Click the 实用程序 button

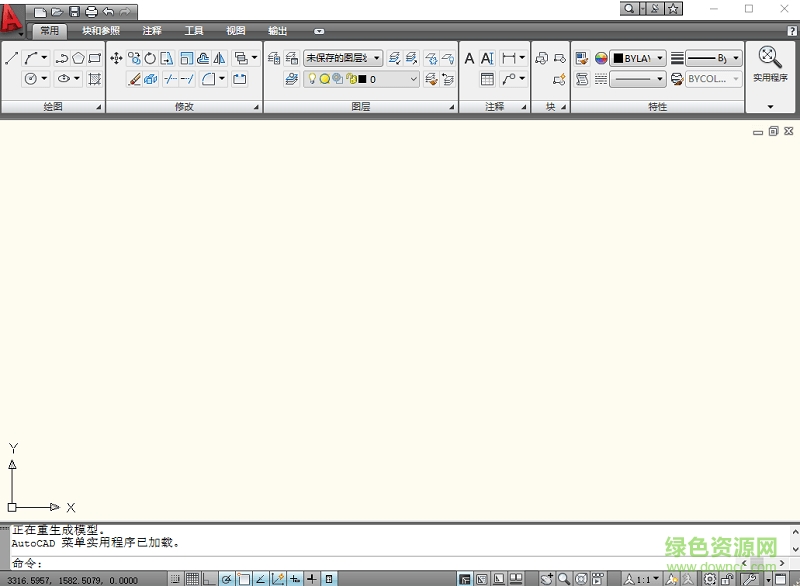coord(770,65)
